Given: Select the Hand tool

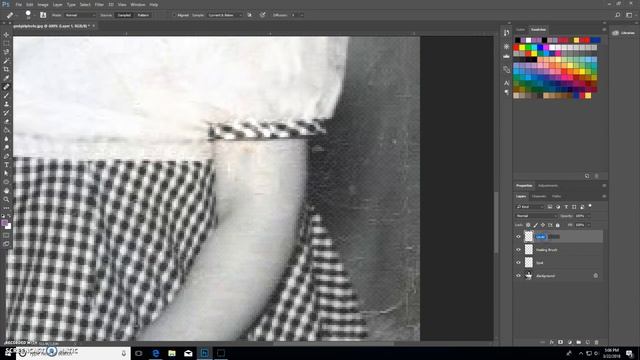Looking at the screenshot, I should (6, 191).
